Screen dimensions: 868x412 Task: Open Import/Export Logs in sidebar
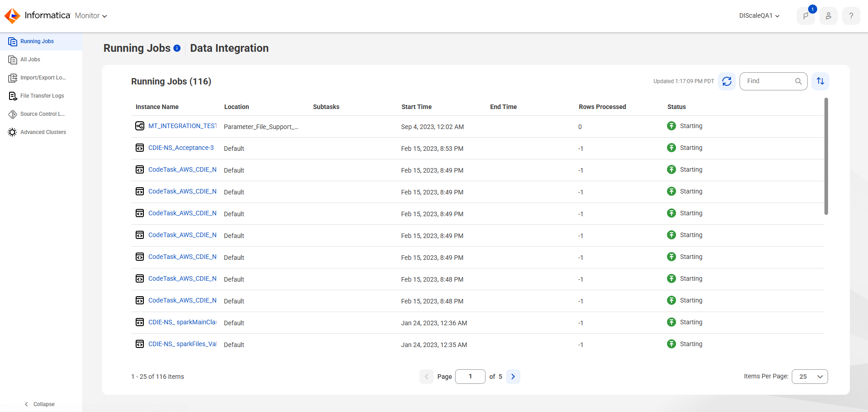[x=41, y=78]
